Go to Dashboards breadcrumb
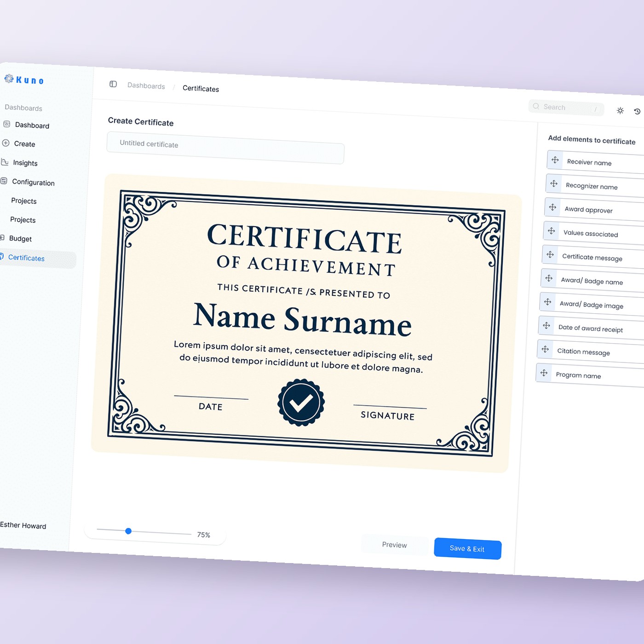The height and width of the screenshot is (644, 644). point(146,86)
